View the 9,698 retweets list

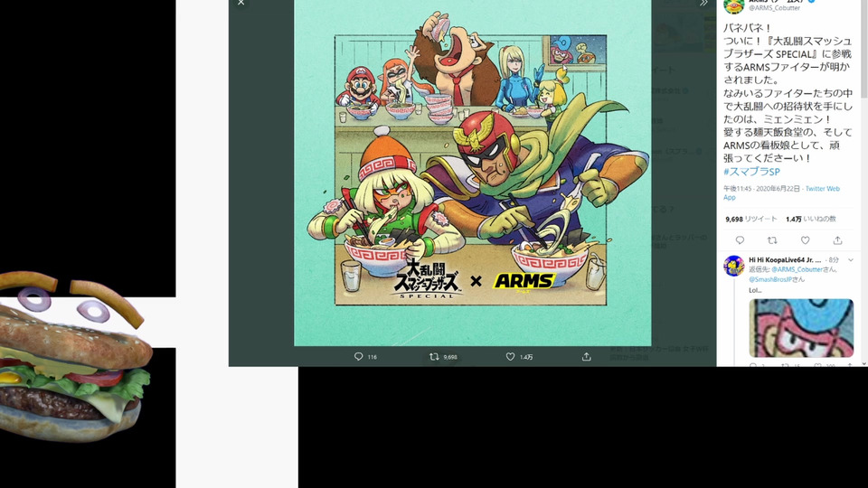(x=751, y=219)
